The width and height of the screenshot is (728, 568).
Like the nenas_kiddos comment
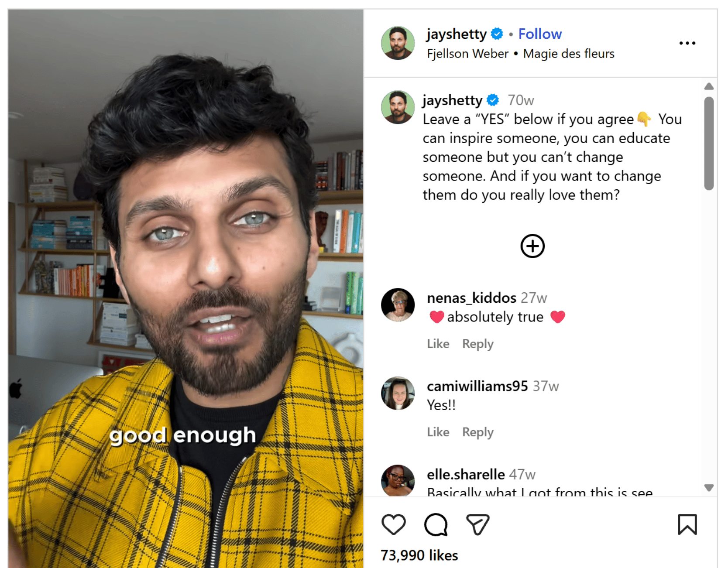coord(438,344)
